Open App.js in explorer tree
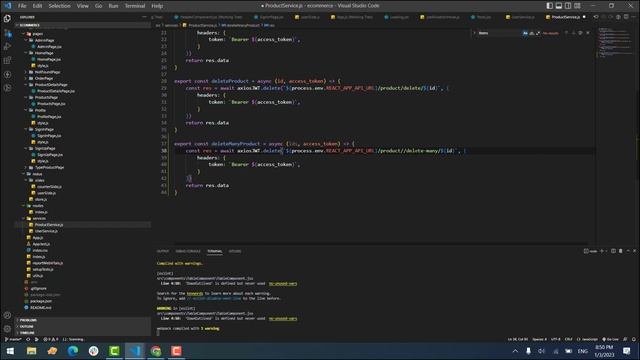The height and width of the screenshot is (360, 640). (x=38, y=238)
